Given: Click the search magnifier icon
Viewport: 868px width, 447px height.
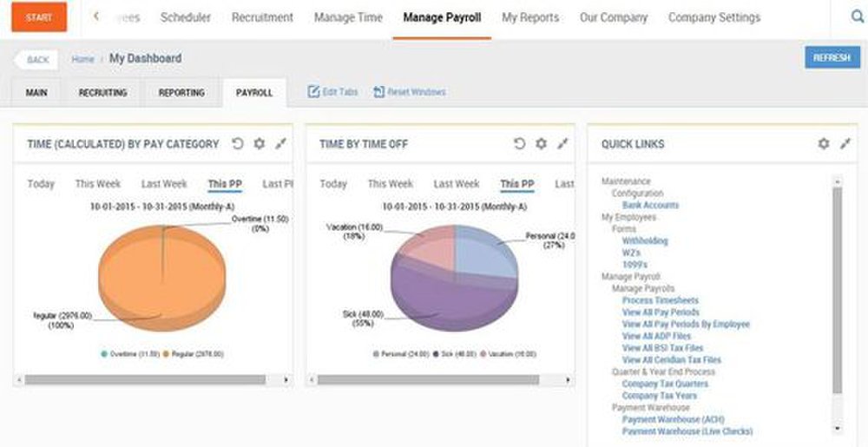Looking at the screenshot, I should (x=857, y=17).
